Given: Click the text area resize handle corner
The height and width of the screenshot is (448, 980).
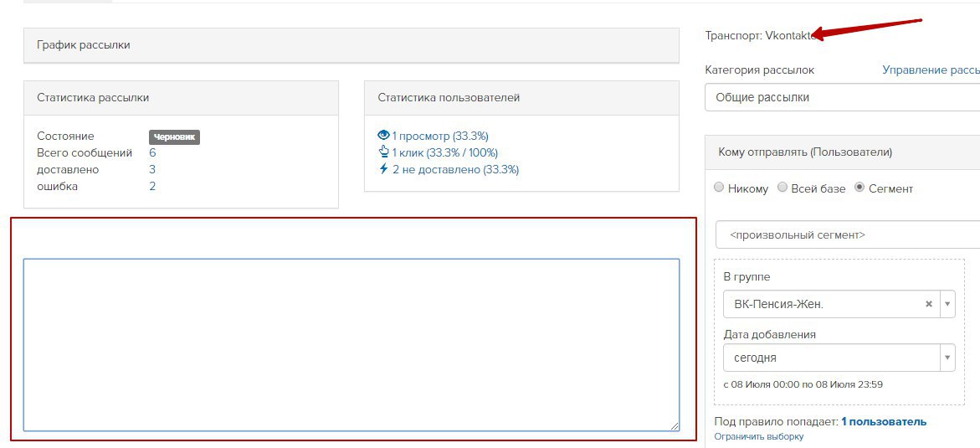Looking at the screenshot, I should pyautogui.click(x=675, y=426).
